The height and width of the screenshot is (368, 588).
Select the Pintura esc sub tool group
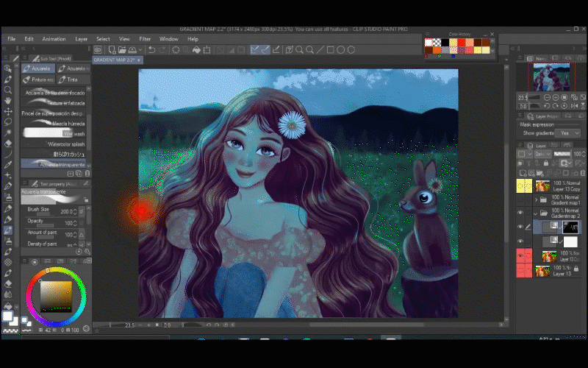coord(37,79)
